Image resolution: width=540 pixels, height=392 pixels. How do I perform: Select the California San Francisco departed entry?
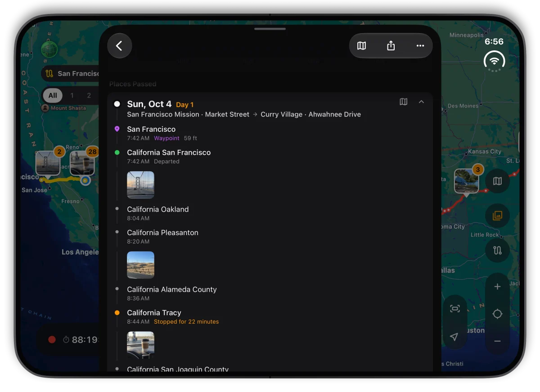coord(270,156)
